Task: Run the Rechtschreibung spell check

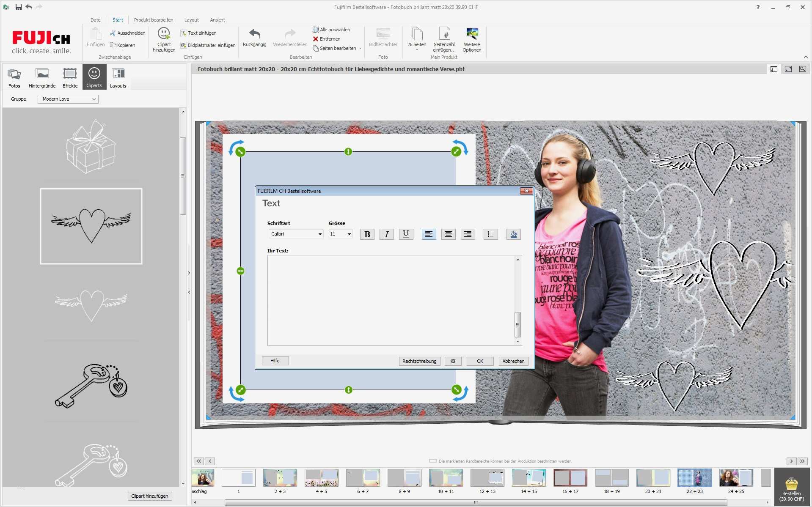Action: [419, 361]
